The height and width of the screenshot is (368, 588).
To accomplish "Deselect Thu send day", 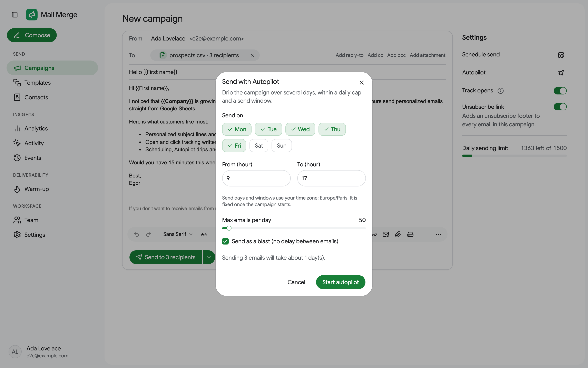I will pyautogui.click(x=332, y=129).
